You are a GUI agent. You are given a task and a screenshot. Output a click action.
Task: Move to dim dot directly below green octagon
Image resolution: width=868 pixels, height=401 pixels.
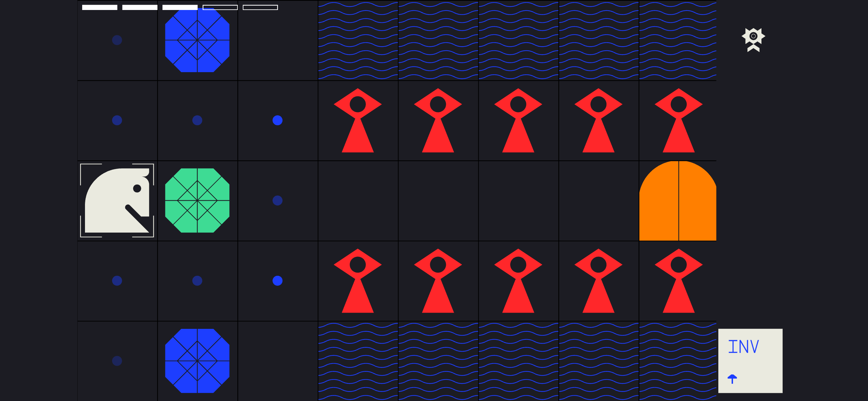pos(197,280)
